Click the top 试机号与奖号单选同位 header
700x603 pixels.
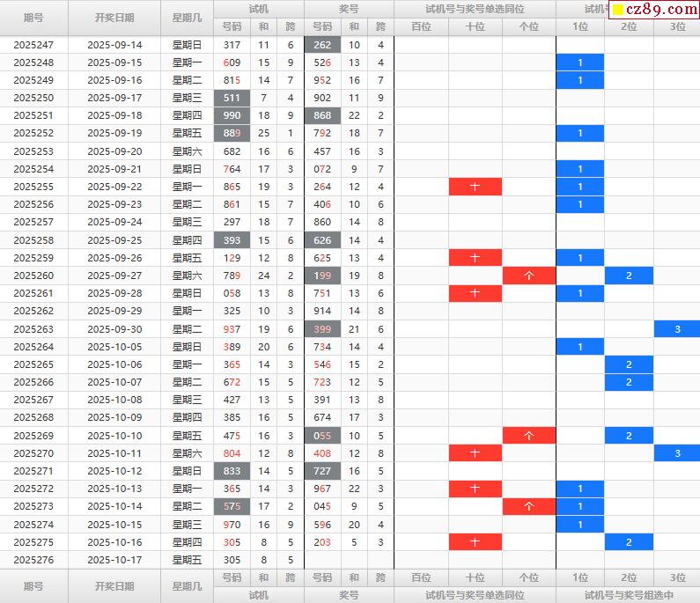coord(475,9)
